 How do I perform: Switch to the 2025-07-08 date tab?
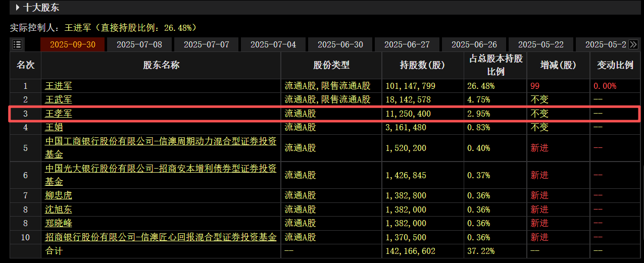pos(139,44)
